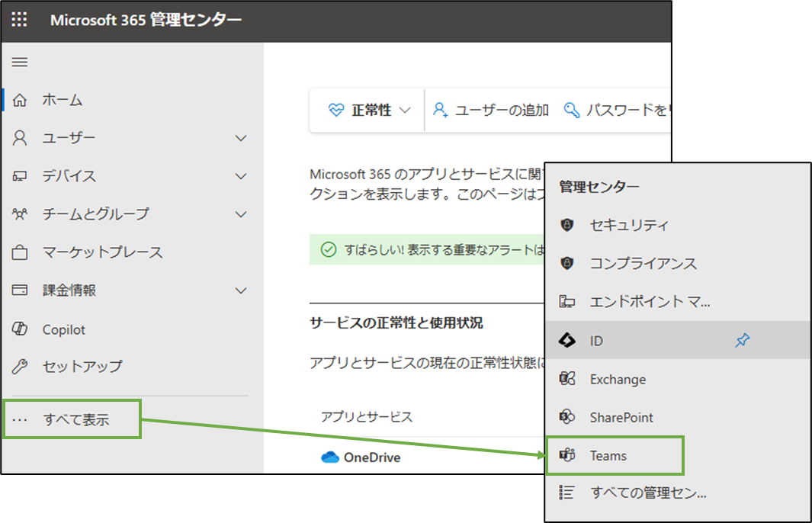Click the green check alert icon
The width and height of the screenshot is (812, 523).
(x=329, y=249)
